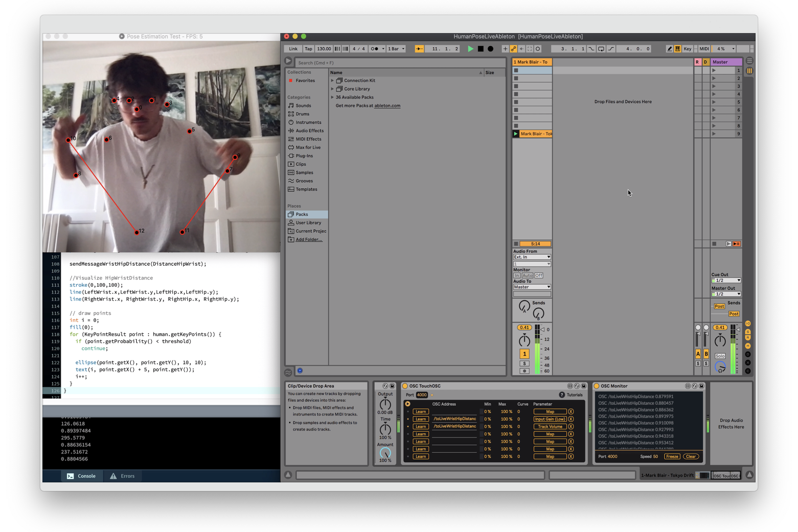Image resolution: width=798 pixels, height=532 pixels.
Task: Open Max for Live category
Action: point(308,147)
